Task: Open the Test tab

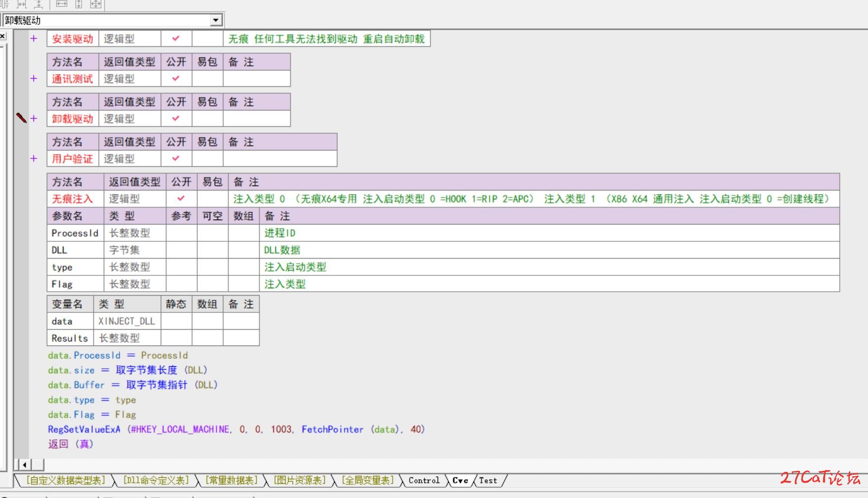Action: click(488, 480)
